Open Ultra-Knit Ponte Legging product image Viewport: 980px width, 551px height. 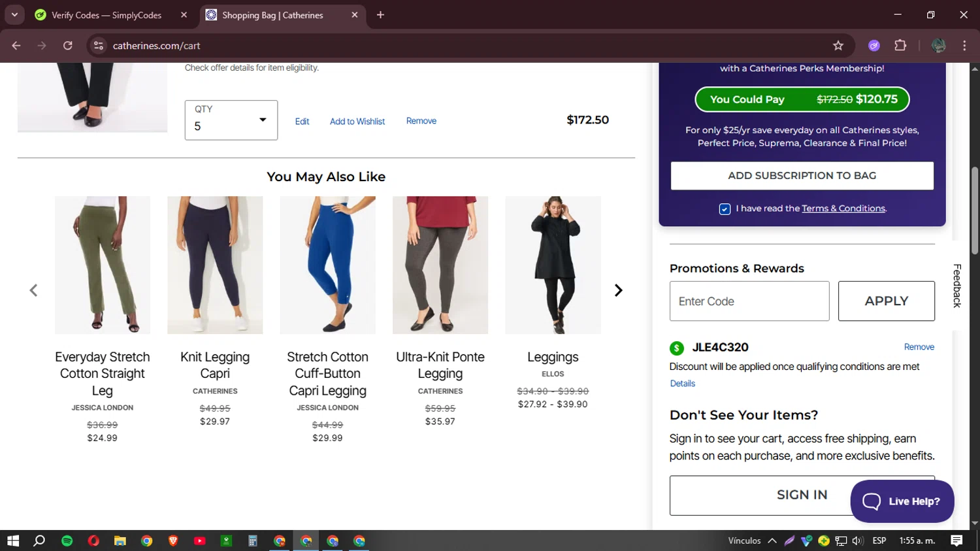click(440, 265)
